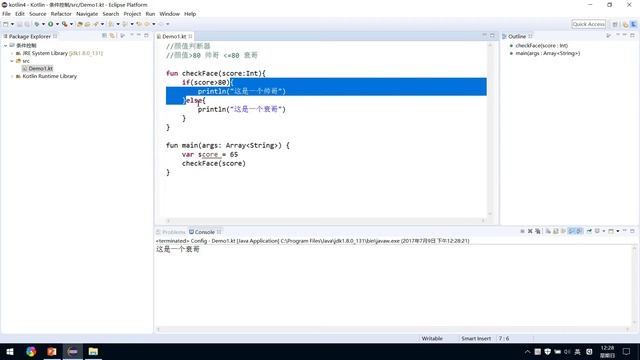Toggle Show Console on standard error

(579, 231)
